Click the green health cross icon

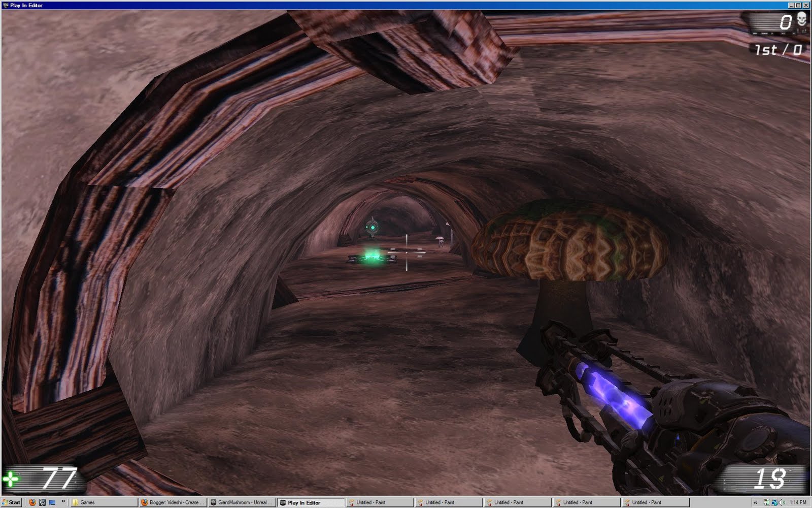point(11,479)
